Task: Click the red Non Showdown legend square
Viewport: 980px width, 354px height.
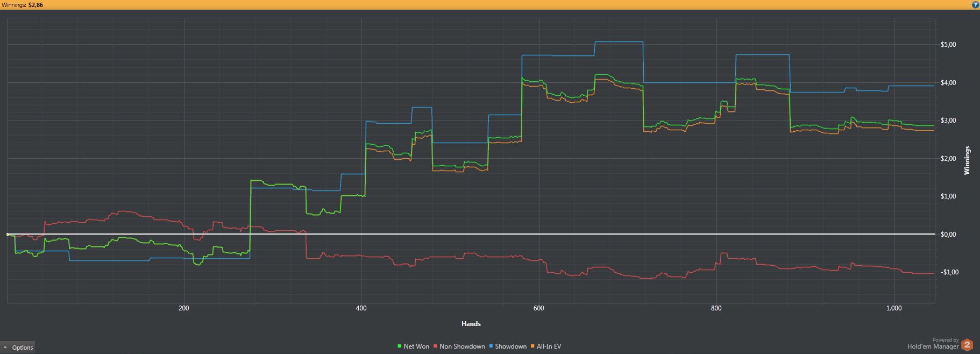Action: [435, 346]
